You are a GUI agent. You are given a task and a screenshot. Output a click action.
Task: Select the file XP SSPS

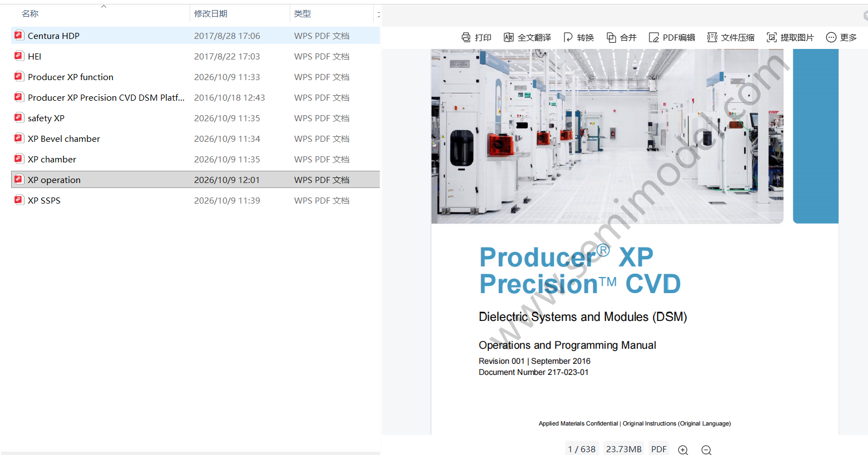coord(44,200)
